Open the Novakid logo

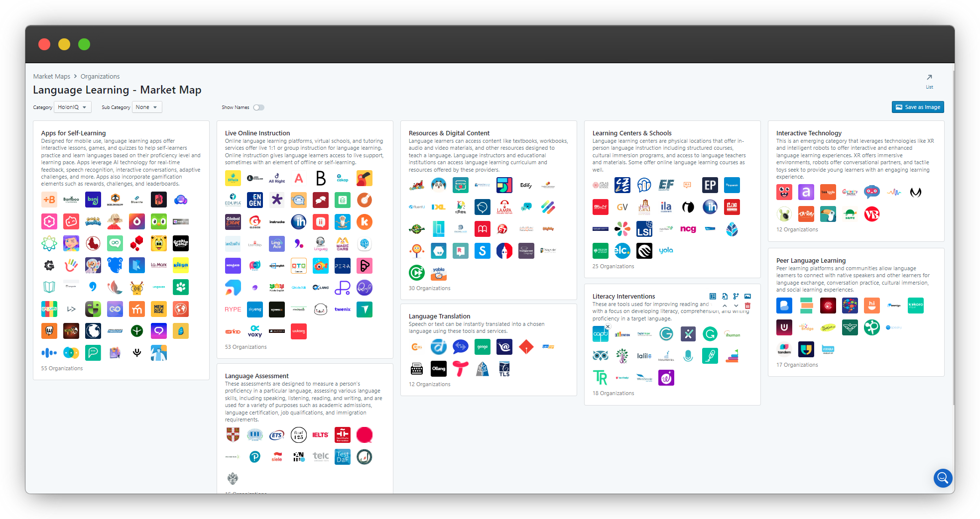[x=233, y=266]
